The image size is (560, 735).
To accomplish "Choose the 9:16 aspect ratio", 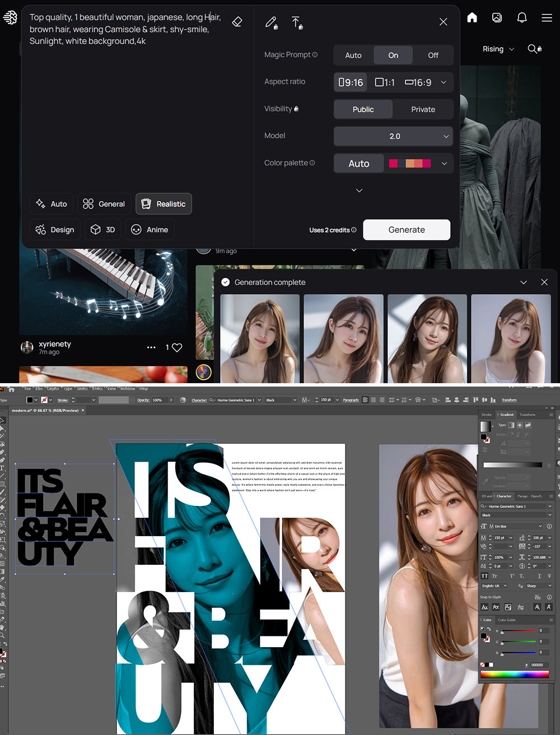I will pyautogui.click(x=351, y=82).
